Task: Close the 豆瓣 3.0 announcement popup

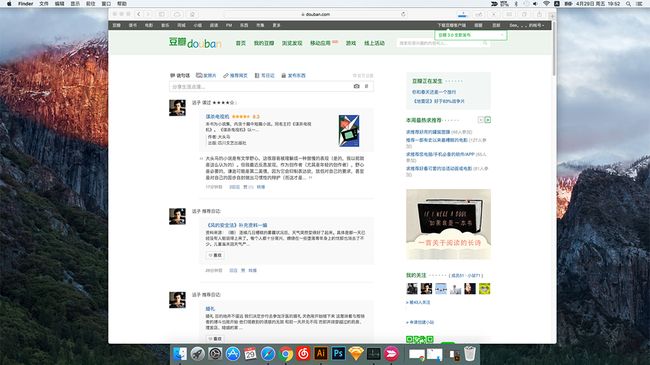Action: [502, 35]
